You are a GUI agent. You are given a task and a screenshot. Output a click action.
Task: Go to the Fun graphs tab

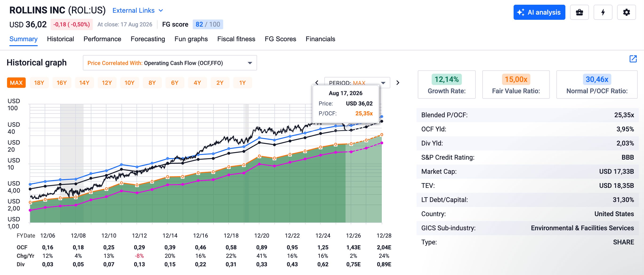[191, 39]
